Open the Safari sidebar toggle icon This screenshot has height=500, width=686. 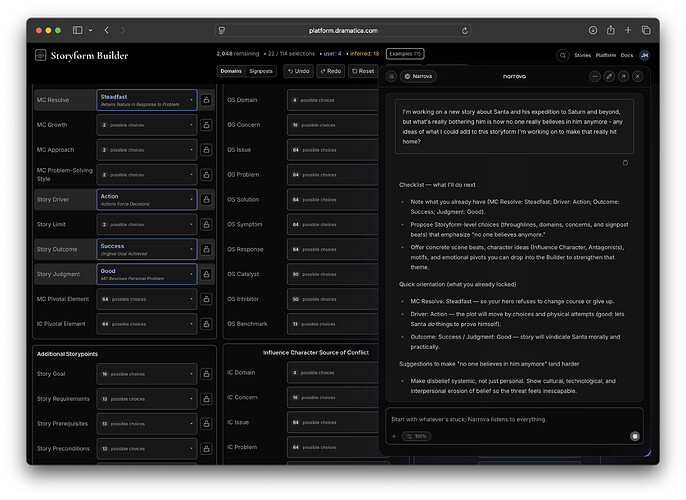point(77,30)
